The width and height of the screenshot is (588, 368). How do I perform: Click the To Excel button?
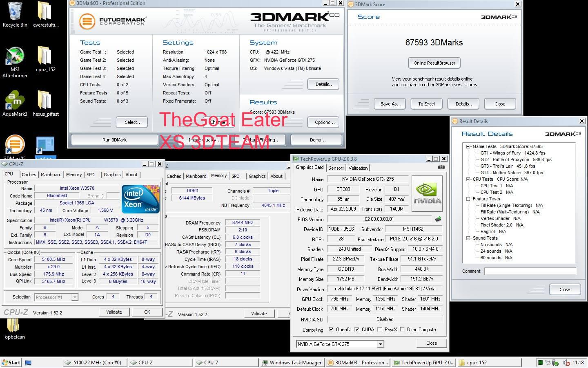[426, 104]
